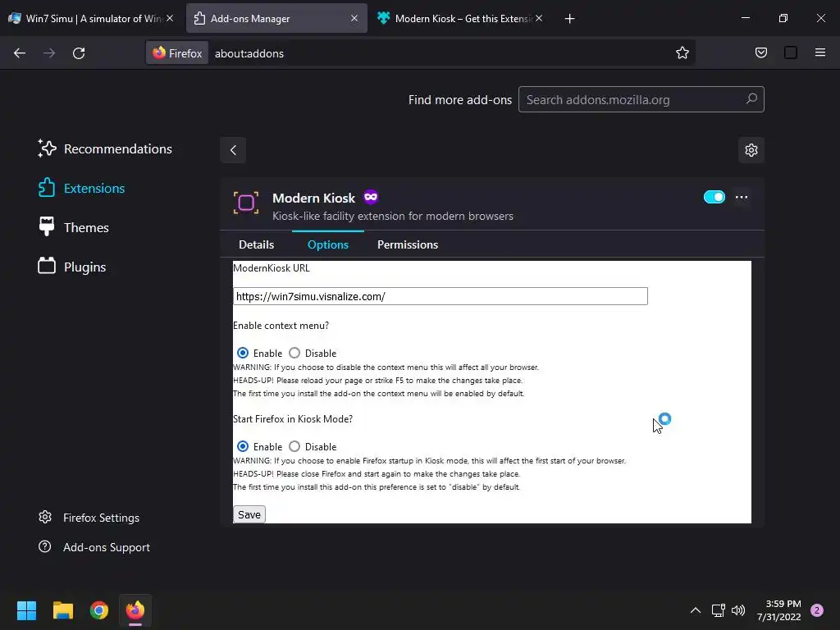Click the private browsing mask badge

click(x=371, y=197)
